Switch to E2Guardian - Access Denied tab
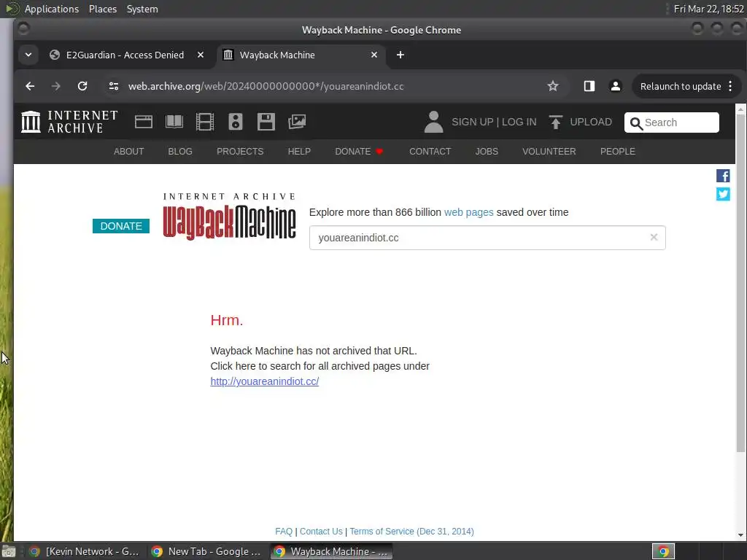The image size is (747, 560). 125,55
